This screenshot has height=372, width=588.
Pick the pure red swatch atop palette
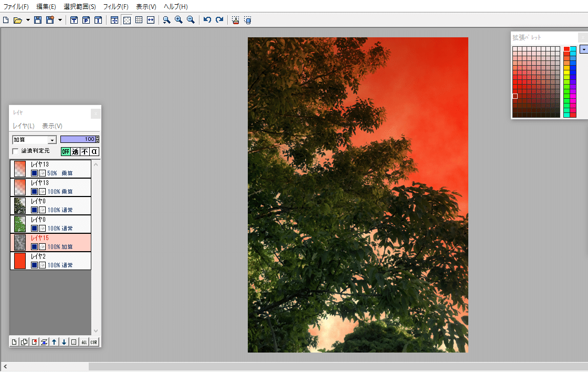(566, 49)
